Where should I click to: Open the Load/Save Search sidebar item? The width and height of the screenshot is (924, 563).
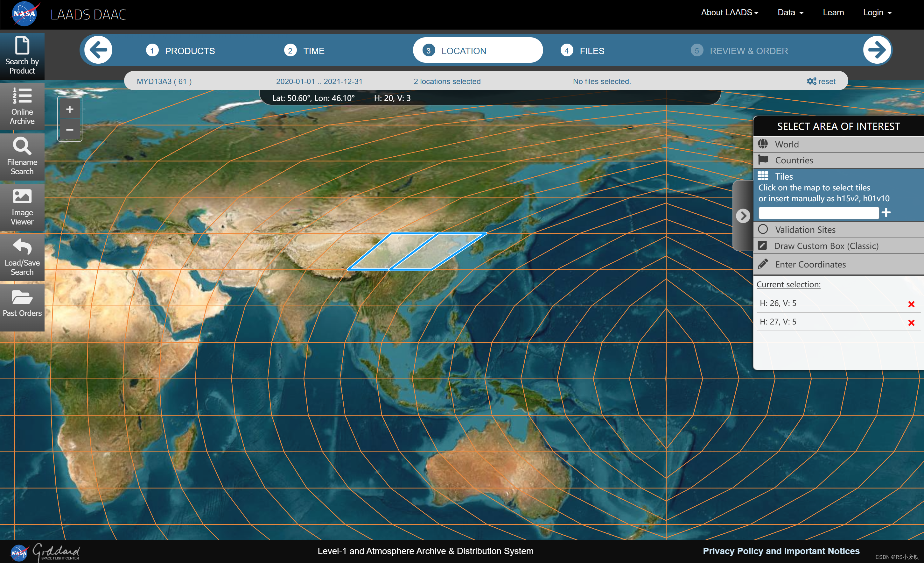pos(22,258)
